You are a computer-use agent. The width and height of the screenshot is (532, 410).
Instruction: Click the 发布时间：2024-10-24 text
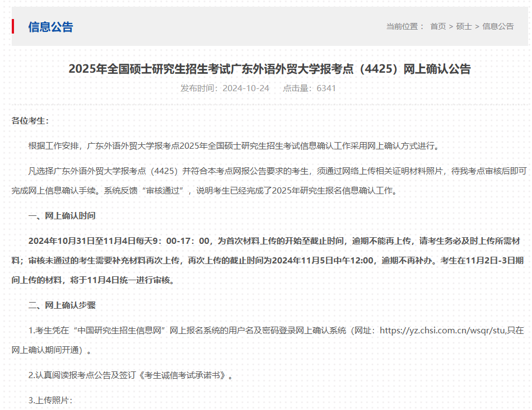[x=225, y=88]
